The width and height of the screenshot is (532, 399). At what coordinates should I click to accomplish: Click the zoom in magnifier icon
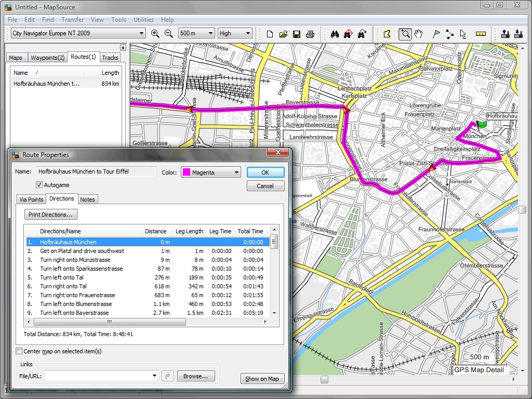pyautogui.click(x=155, y=34)
